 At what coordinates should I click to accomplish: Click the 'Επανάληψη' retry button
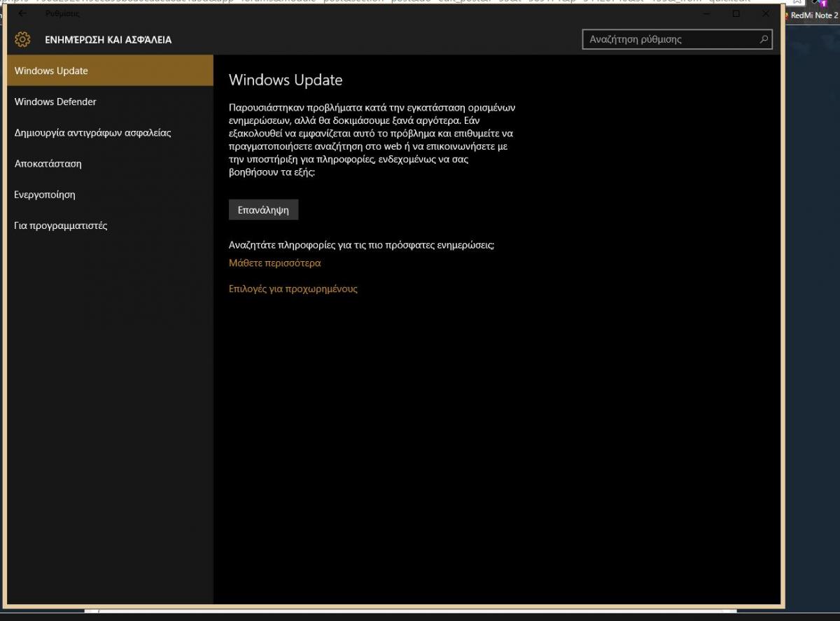(x=263, y=209)
